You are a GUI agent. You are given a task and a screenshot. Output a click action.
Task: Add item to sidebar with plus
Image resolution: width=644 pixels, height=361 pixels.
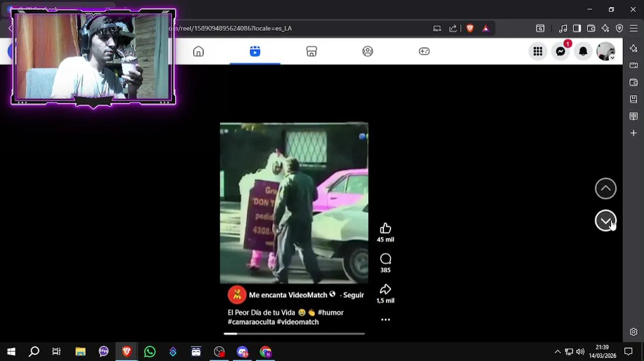[633, 133]
